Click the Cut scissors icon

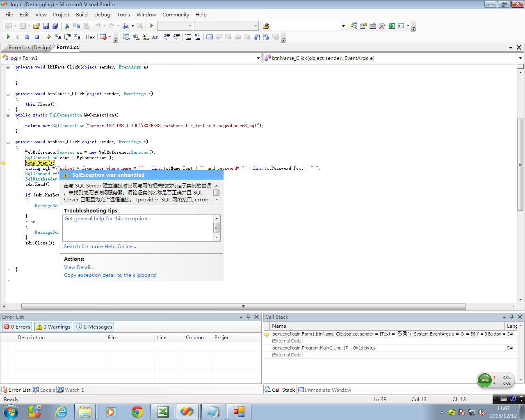point(67,26)
